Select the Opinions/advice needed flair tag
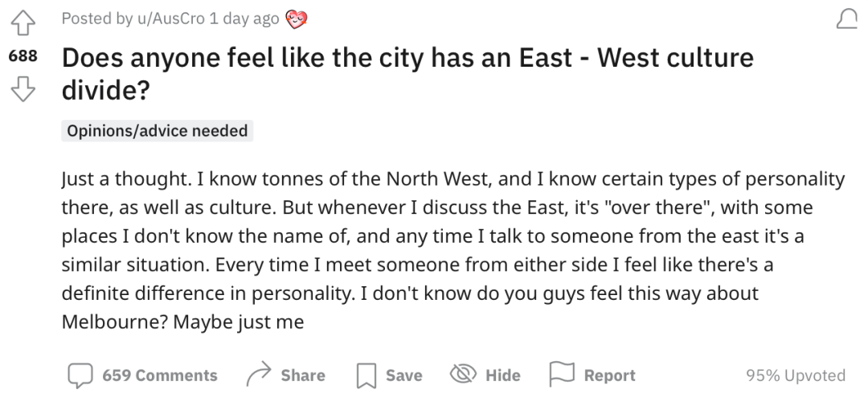868x398 pixels. click(x=158, y=130)
